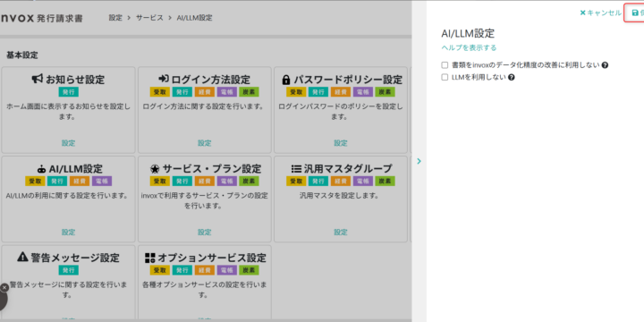Click help icon beside データ化精度 checkbox

pos(605,65)
